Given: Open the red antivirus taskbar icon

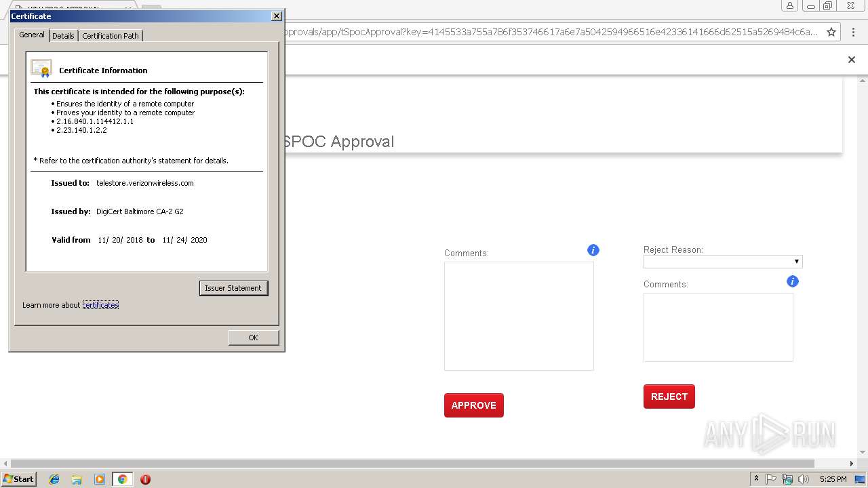Looking at the screenshot, I should pyautogui.click(x=145, y=479).
